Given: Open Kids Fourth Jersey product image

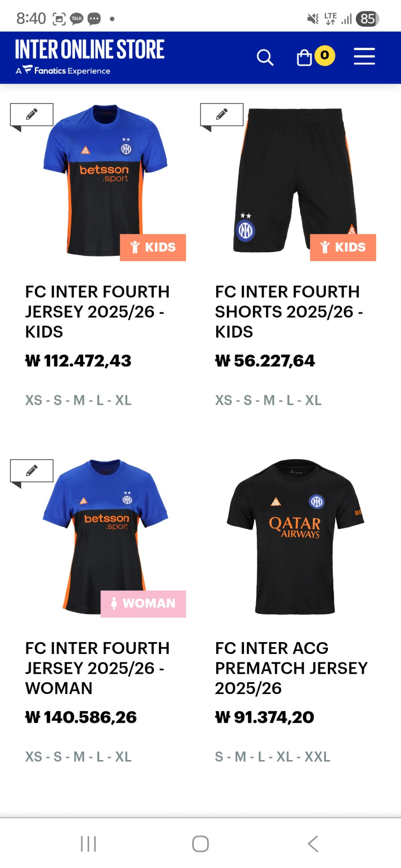Looking at the screenshot, I should click(105, 182).
